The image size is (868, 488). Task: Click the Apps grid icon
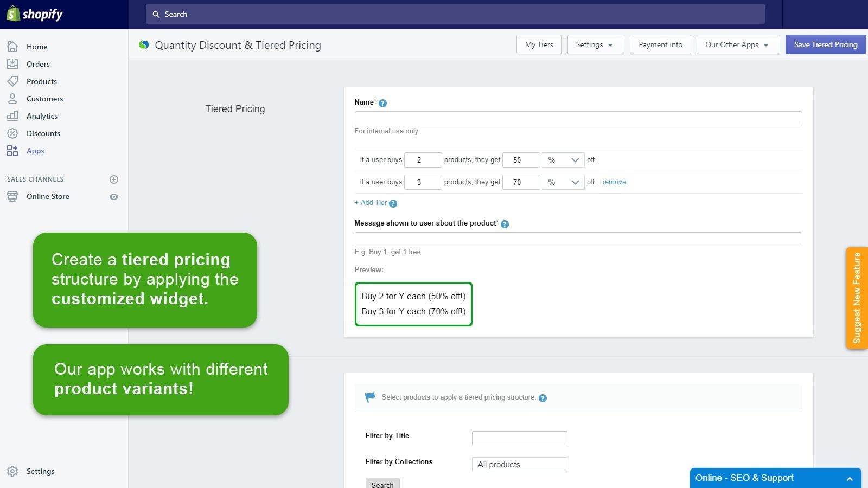tap(12, 151)
